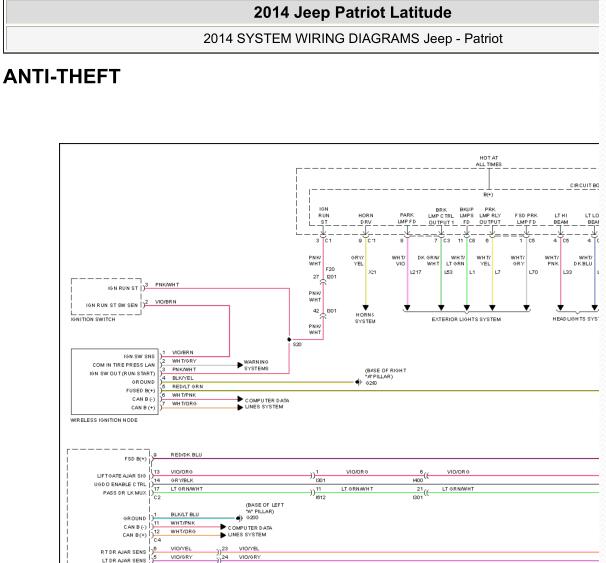This screenshot has width=606, height=563.
Task: Click the FSD B(+) pin label
Action: [x=135, y=459]
